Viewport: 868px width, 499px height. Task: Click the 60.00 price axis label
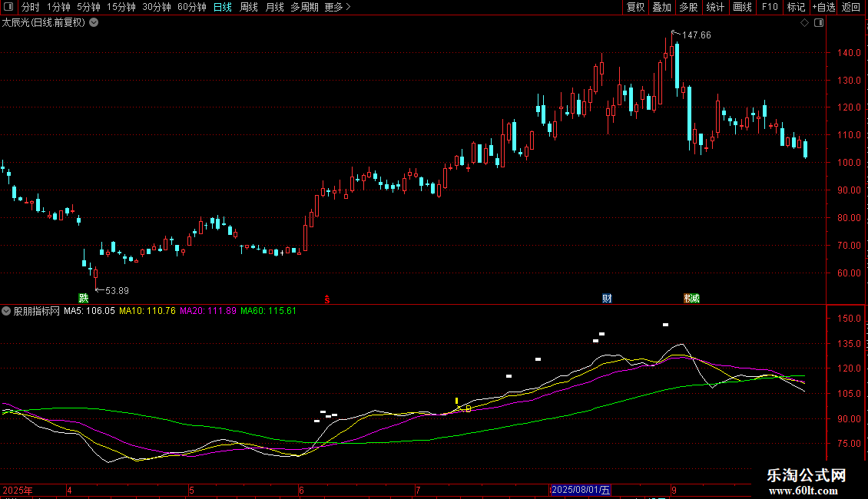pyautogui.click(x=849, y=273)
